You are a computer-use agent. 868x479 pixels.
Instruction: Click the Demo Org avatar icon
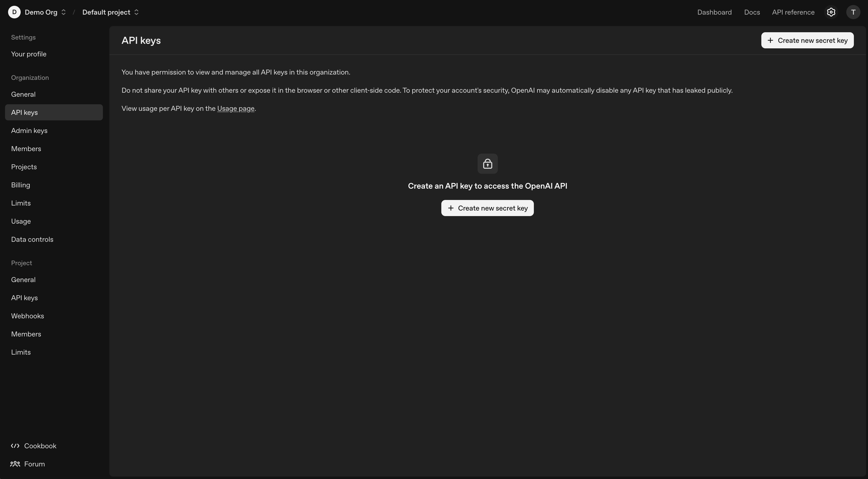coord(14,12)
